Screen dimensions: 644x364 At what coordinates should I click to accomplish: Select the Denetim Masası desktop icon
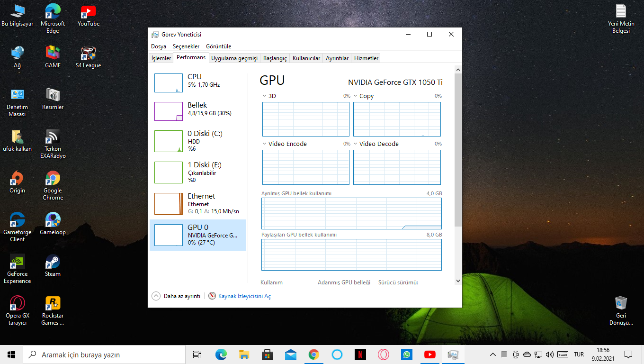click(18, 102)
